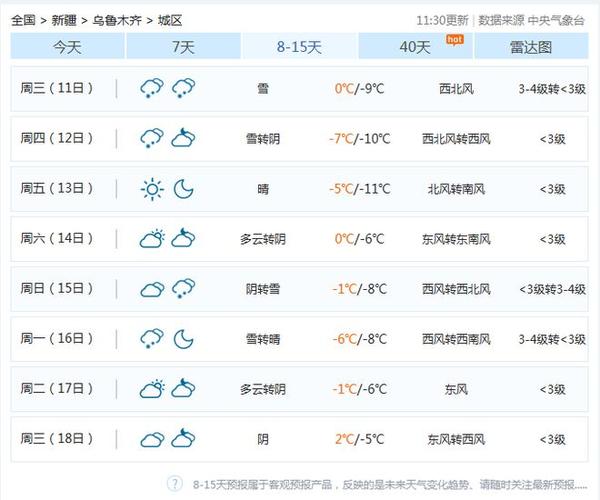Click wind text 东风转东南风
This screenshot has width=600, height=500.
click(x=456, y=239)
